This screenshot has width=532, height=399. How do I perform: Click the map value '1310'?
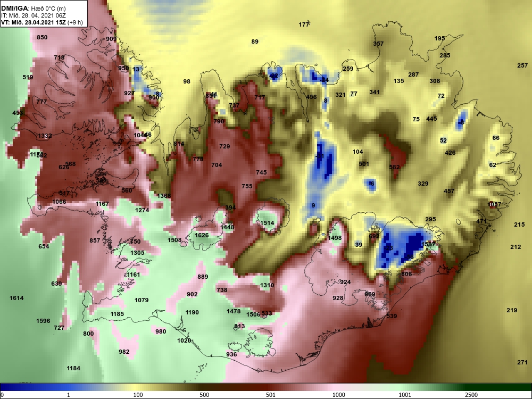click(267, 285)
